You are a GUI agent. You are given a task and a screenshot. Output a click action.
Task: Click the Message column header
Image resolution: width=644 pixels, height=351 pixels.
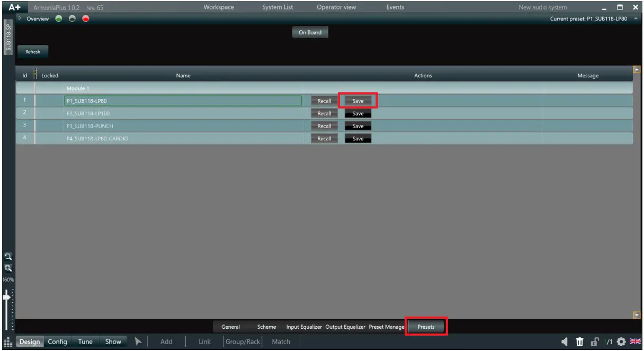(588, 76)
